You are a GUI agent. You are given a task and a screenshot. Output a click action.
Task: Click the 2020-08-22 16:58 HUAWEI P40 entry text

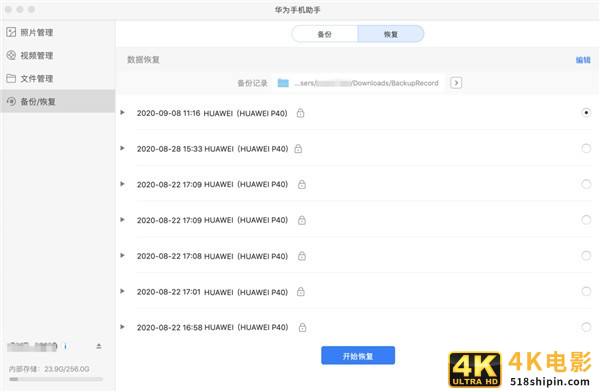212,328
